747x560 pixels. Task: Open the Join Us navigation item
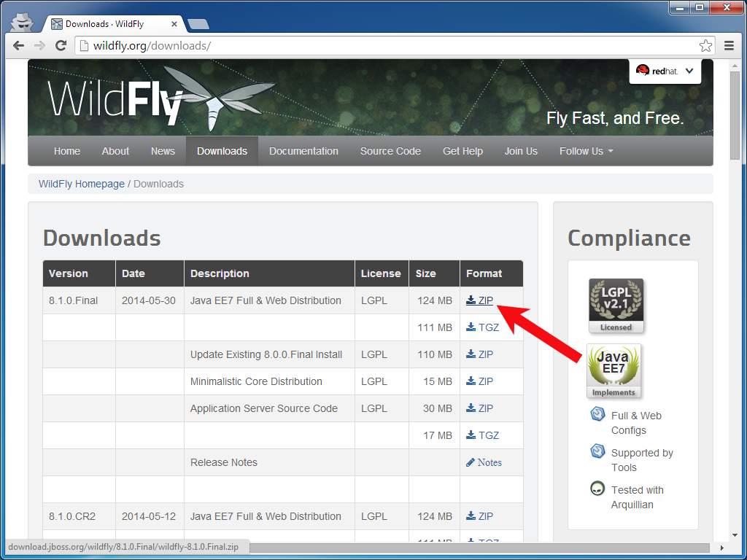tap(521, 151)
